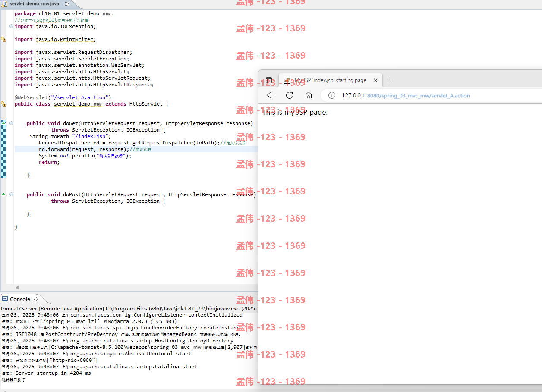
Task: Click warning marker beside java.io.PrintWriter import
Action: pos(3,39)
